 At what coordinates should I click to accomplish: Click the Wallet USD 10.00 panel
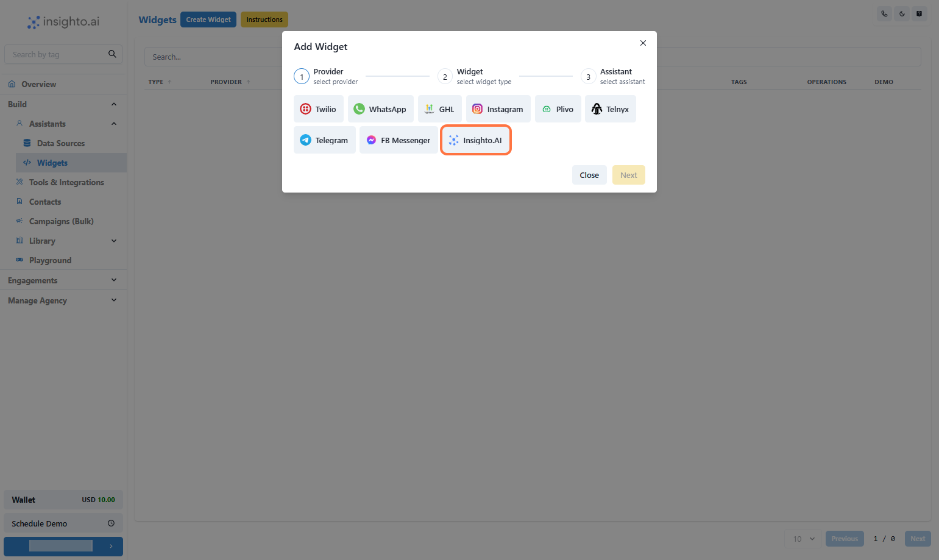coord(63,500)
